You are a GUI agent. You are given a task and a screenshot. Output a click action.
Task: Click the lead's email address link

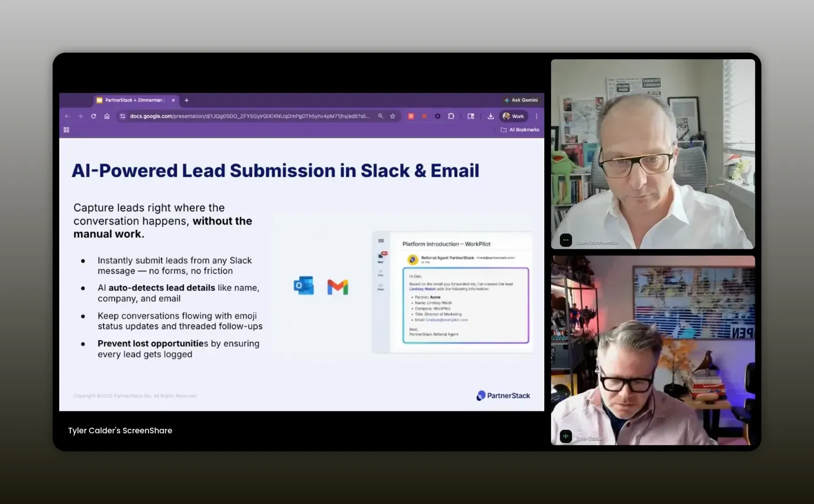click(x=447, y=320)
